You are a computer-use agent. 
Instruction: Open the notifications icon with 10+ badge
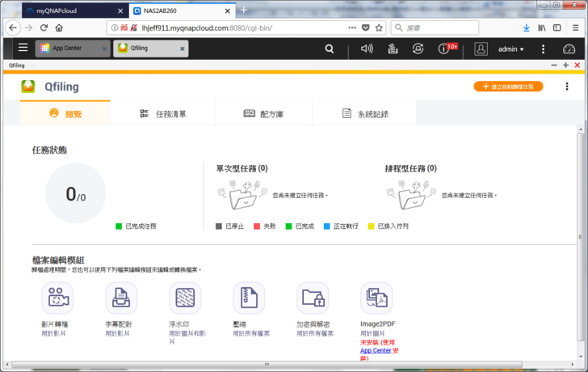point(443,49)
